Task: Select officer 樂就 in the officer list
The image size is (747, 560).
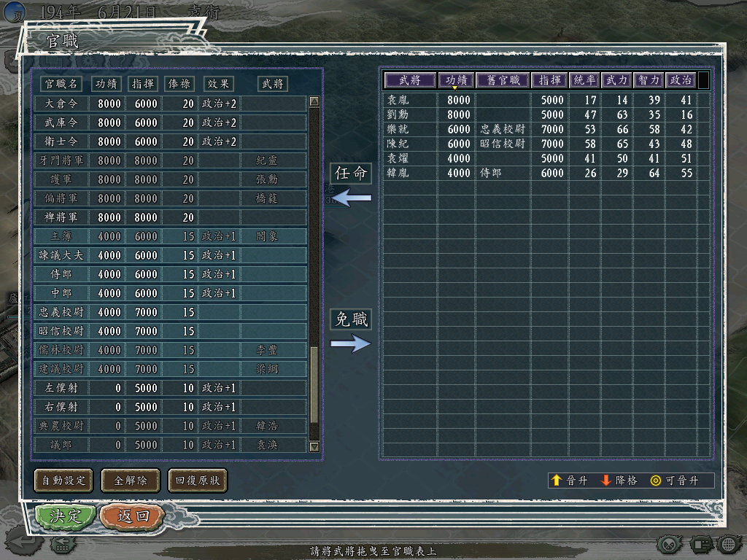Action: pos(546,129)
